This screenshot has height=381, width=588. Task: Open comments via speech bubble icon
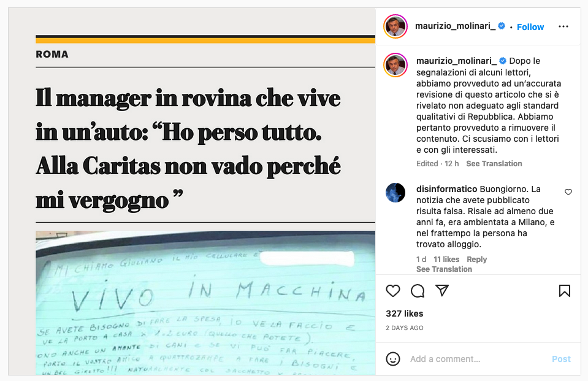418,291
